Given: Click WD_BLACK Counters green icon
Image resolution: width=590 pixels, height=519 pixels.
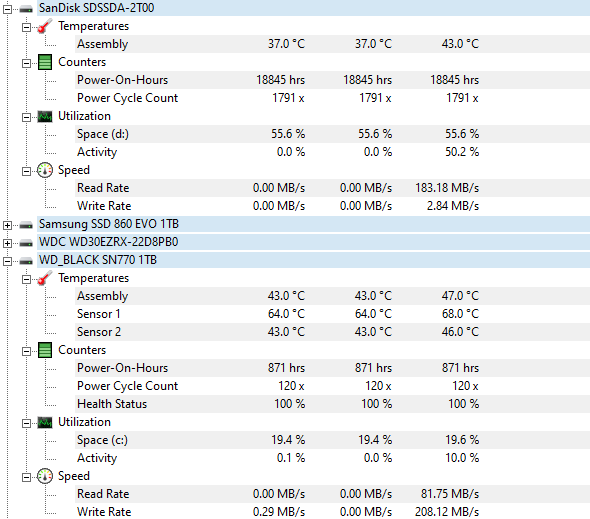Looking at the screenshot, I should [45, 350].
